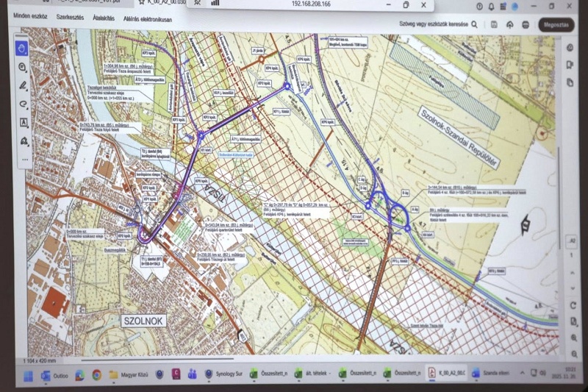Choose the highlighter pen tool
The width and height of the screenshot is (588, 392).
coord(24,85)
